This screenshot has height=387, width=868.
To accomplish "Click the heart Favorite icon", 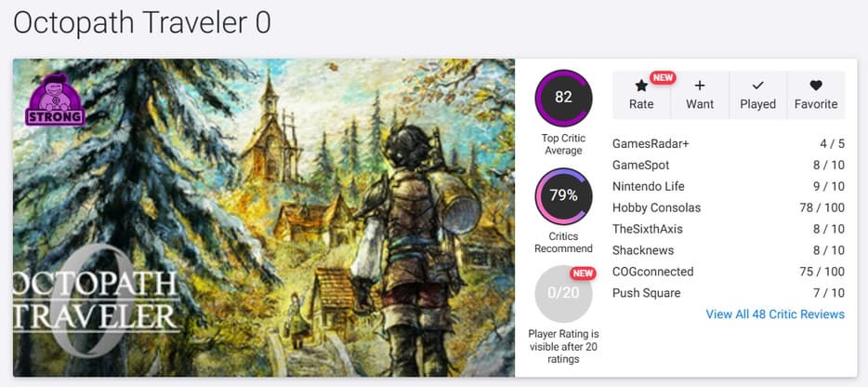I will tap(816, 86).
